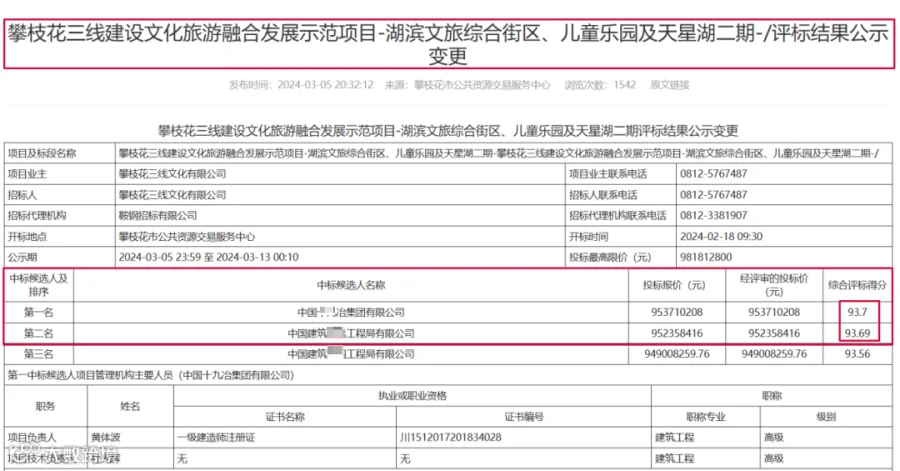Screen dimensions: 900x471
Task: Select 攀枝花三线文化有限公司 in the 招标人 row
Action: 172,195
